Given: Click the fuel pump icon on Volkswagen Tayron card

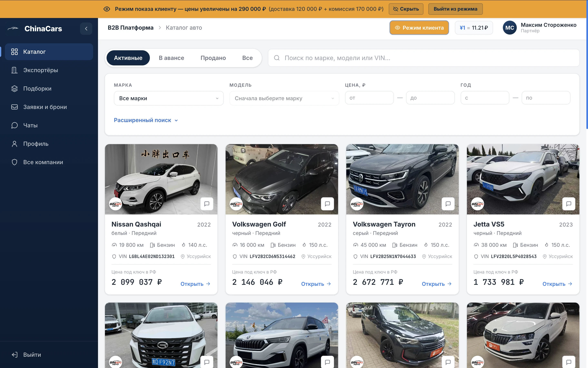Looking at the screenshot, I should click(x=395, y=245).
